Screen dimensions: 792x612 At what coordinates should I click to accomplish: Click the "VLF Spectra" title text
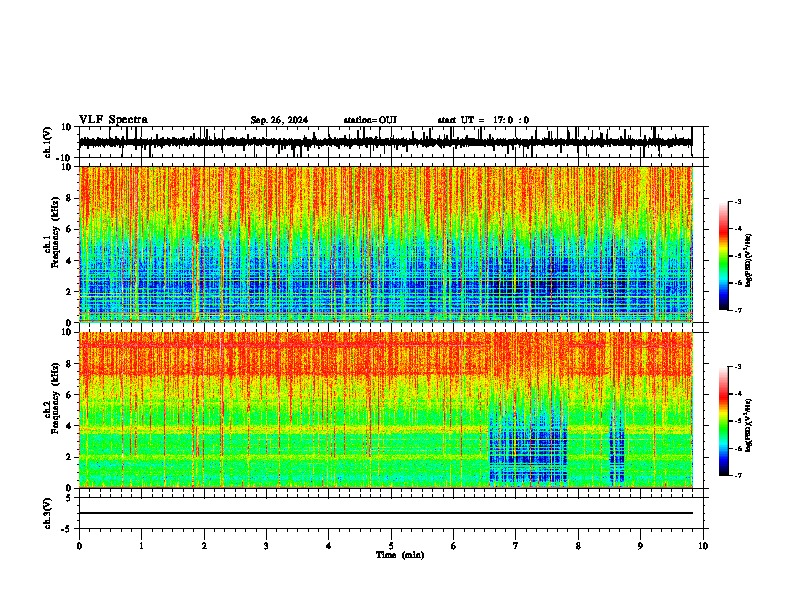pos(113,120)
